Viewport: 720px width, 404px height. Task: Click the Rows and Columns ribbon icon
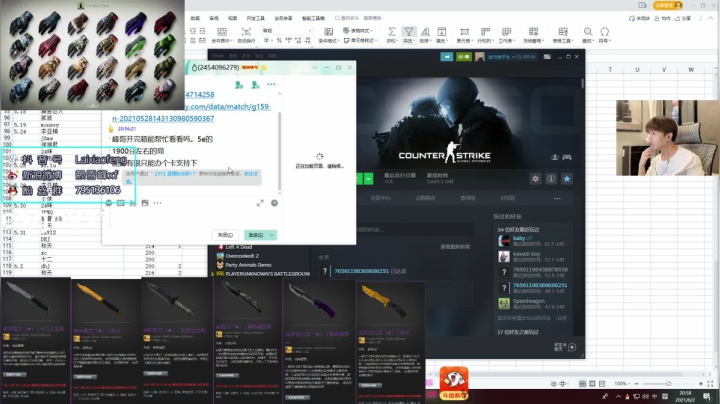[x=485, y=32]
